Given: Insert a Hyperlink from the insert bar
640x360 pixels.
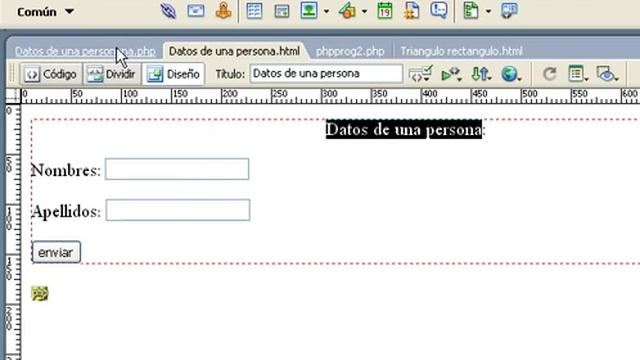Looking at the screenshot, I should click(168, 10).
